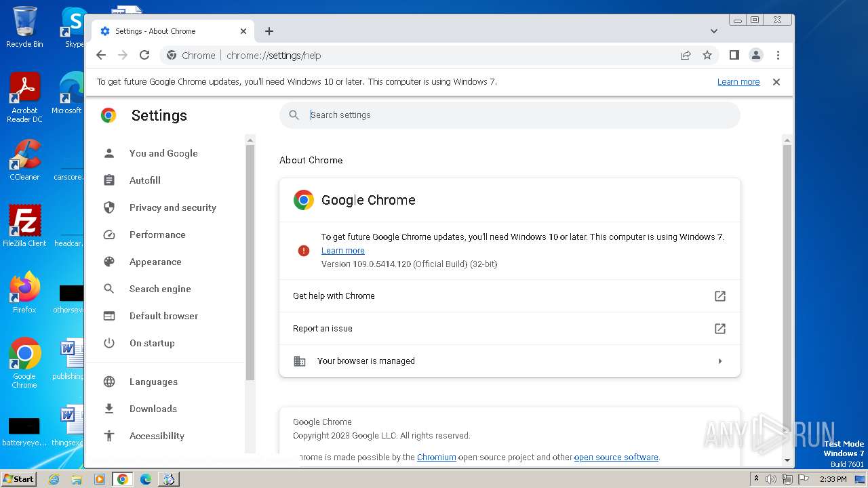Open Report an issue
868x488 pixels.
point(510,329)
